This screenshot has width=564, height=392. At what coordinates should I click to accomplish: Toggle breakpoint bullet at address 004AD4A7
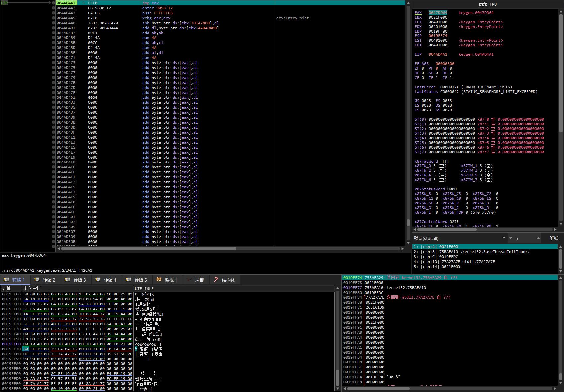click(53, 13)
